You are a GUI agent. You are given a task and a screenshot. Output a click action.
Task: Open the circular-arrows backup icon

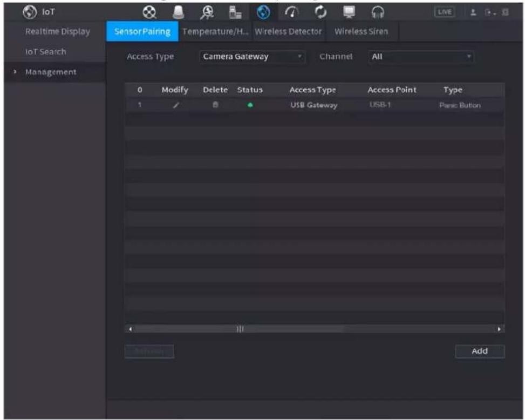(321, 12)
